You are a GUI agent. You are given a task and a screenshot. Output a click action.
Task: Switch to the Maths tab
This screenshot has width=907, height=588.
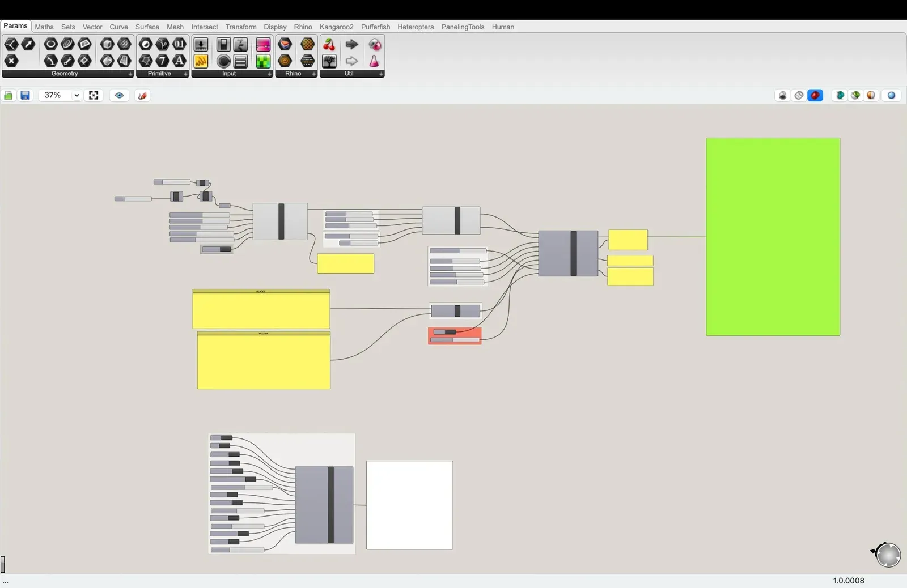pyautogui.click(x=44, y=27)
